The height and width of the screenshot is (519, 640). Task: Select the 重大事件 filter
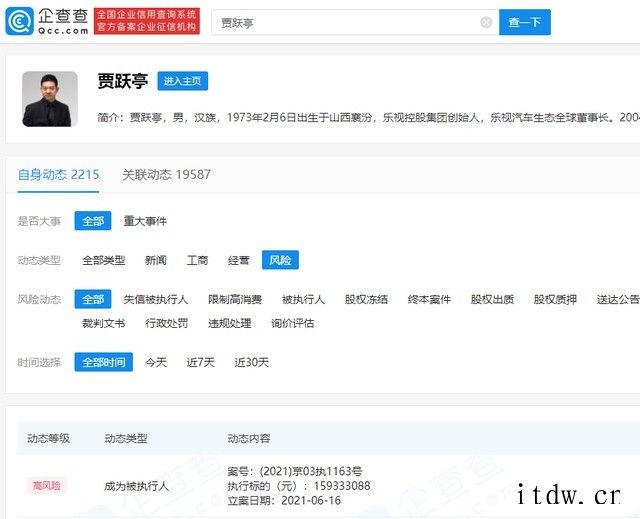145,221
